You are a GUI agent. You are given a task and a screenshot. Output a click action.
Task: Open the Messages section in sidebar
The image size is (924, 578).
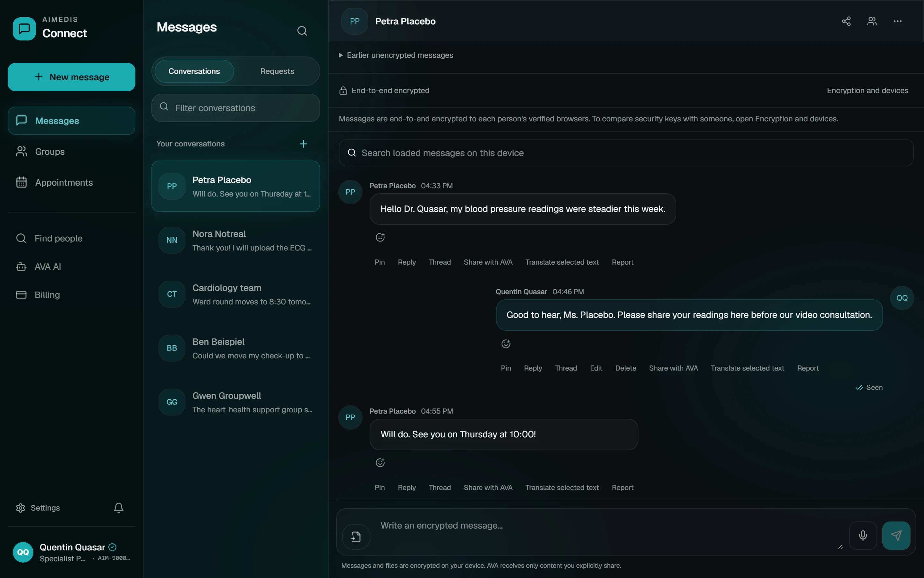point(72,120)
